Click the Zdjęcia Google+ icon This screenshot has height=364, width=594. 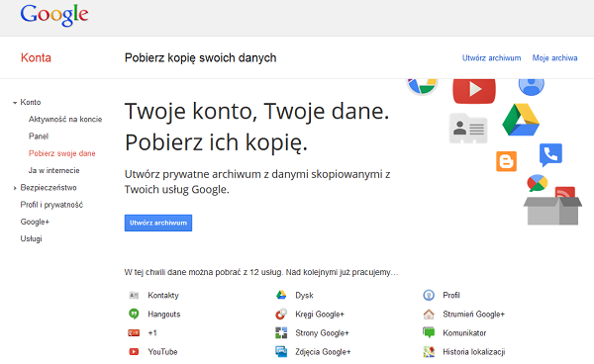[x=281, y=351]
